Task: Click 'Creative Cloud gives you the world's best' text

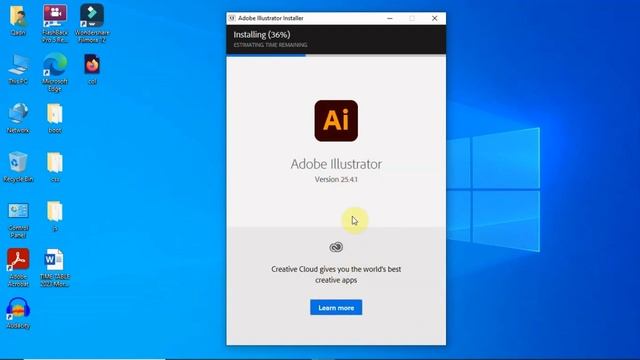Action: tap(336, 269)
